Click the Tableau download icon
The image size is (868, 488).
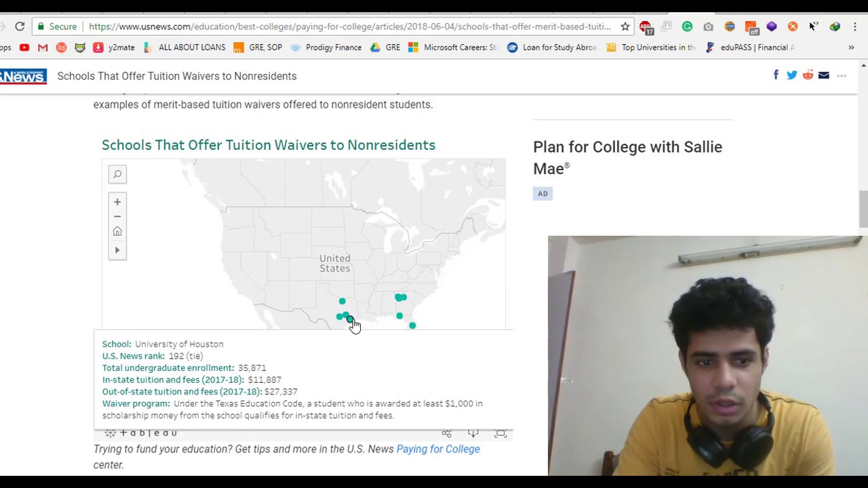tap(473, 433)
